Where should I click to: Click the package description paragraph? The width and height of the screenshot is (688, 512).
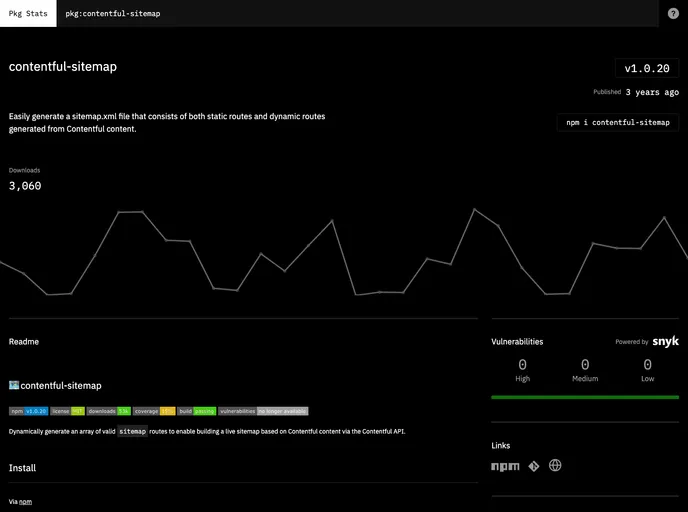[167, 122]
